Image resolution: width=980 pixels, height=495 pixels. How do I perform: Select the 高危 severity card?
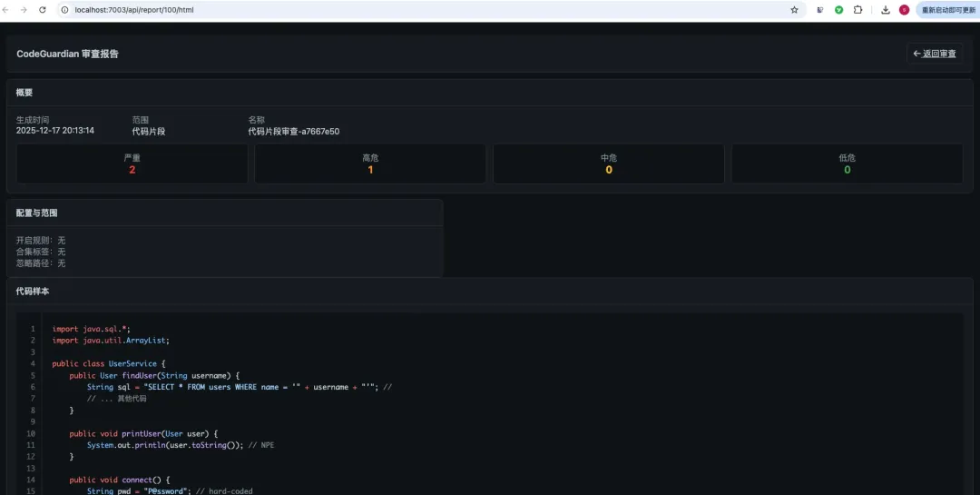(x=370, y=164)
